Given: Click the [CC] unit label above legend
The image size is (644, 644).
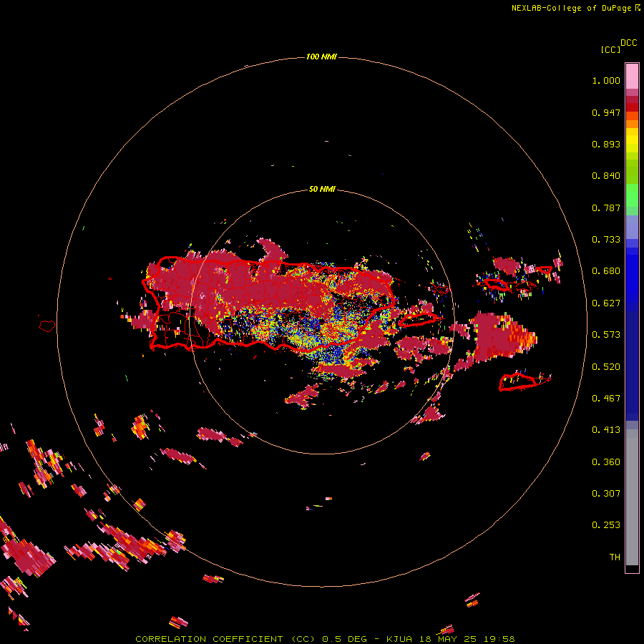Looking at the screenshot, I should [611, 49].
